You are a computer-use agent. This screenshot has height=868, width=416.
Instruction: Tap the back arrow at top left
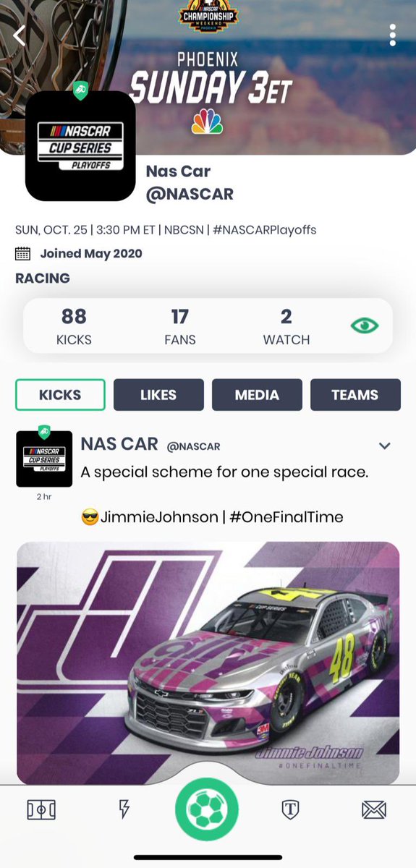20,35
